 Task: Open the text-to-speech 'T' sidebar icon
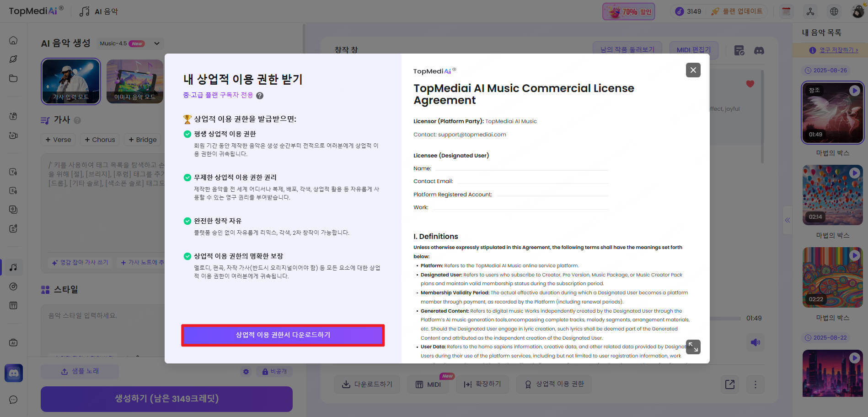[13, 172]
